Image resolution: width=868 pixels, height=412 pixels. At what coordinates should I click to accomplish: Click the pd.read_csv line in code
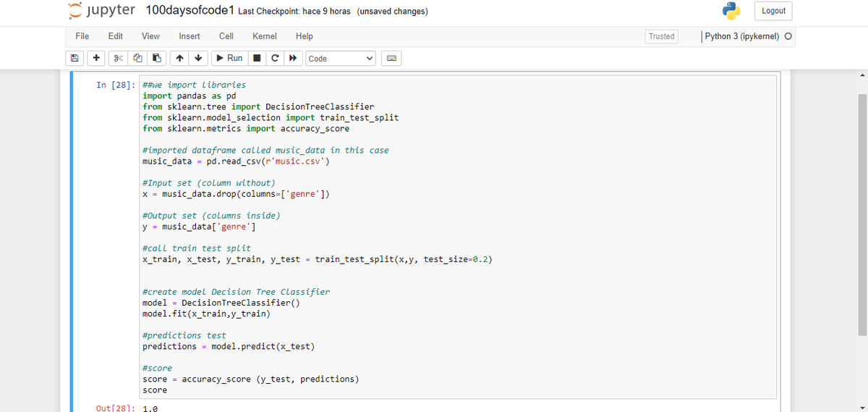[237, 161]
